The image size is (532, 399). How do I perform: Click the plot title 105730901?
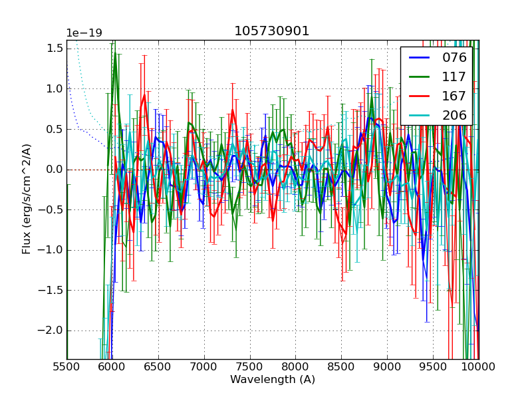coord(272,31)
